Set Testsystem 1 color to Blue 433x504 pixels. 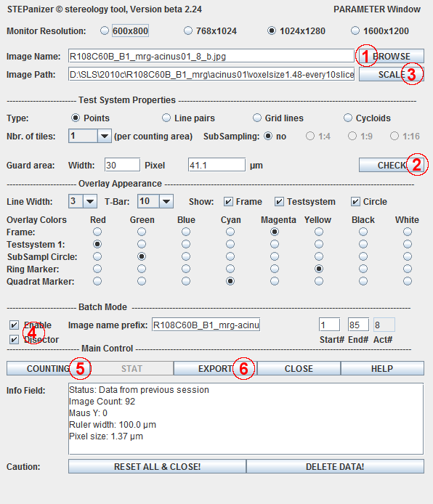186,244
